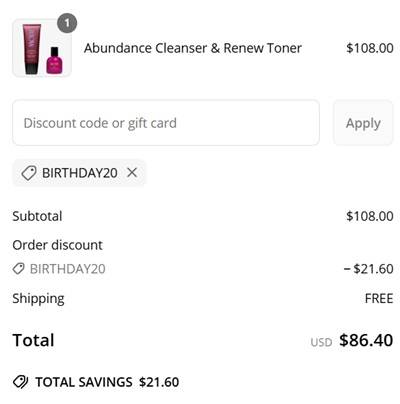
Task: Click the tag icon in BIRTHDAY20 chip
Action: (29, 173)
